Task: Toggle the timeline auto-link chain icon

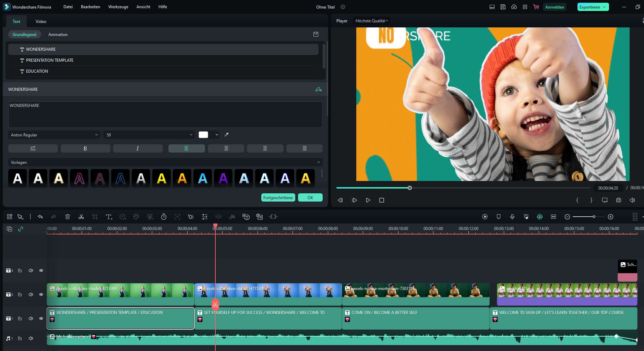Action: click(x=21, y=229)
